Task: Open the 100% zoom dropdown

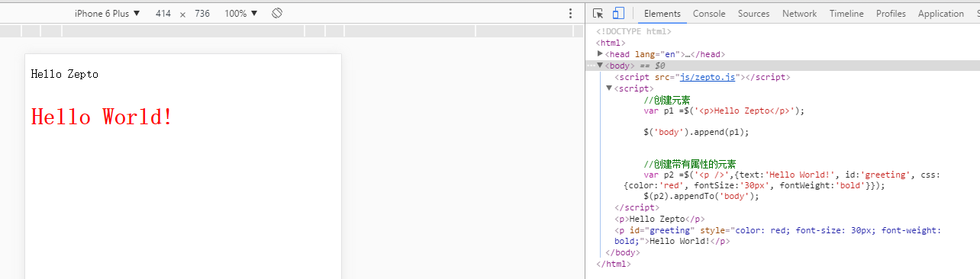Action: pos(241,14)
